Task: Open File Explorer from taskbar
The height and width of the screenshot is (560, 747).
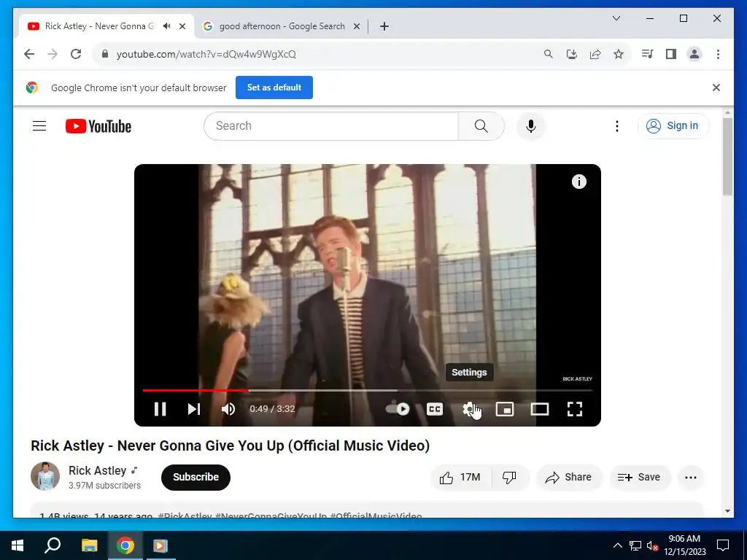Action: pos(89,545)
